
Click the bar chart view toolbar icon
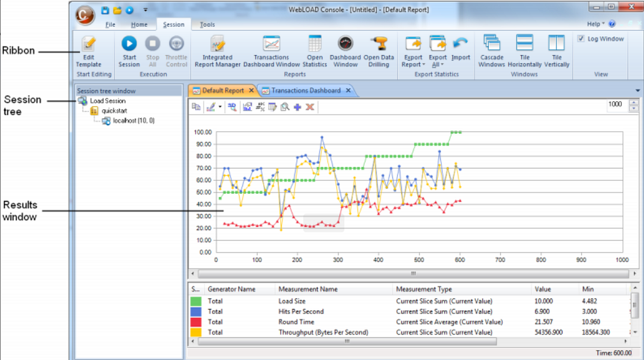point(247,107)
